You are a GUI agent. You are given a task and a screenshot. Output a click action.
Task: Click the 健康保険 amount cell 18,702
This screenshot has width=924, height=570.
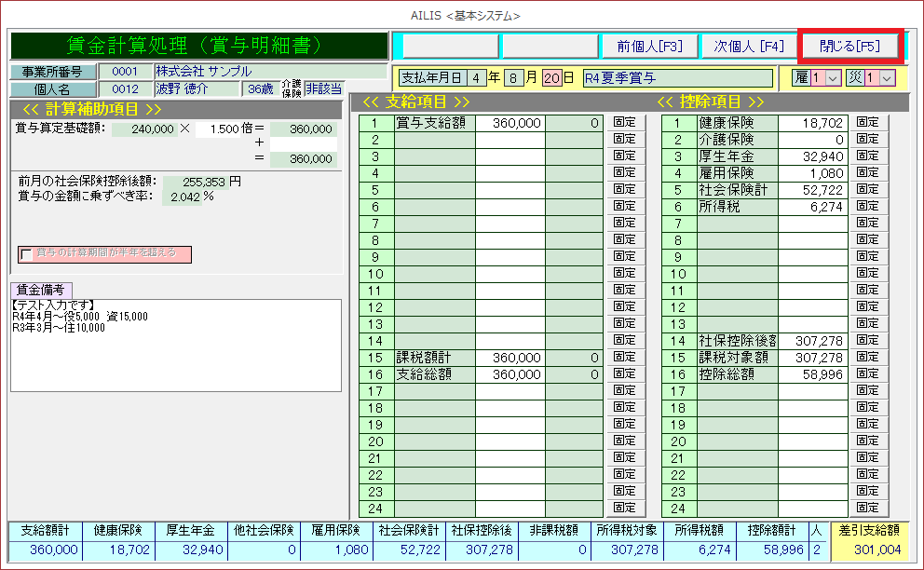813,122
